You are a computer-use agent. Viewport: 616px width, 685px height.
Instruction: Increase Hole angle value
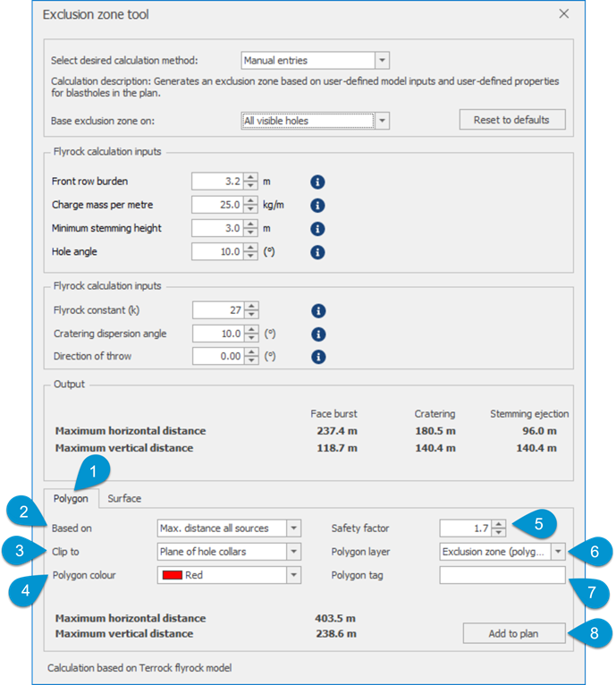pyautogui.click(x=250, y=248)
